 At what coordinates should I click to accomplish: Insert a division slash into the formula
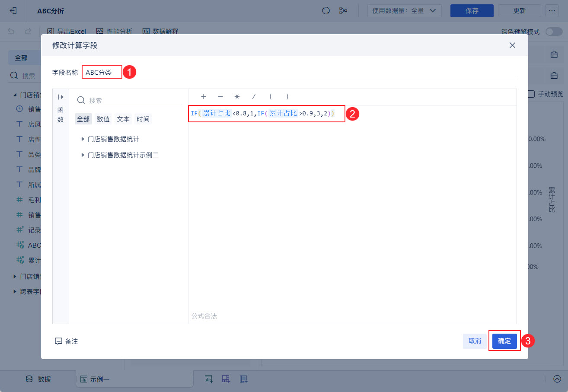(x=254, y=97)
